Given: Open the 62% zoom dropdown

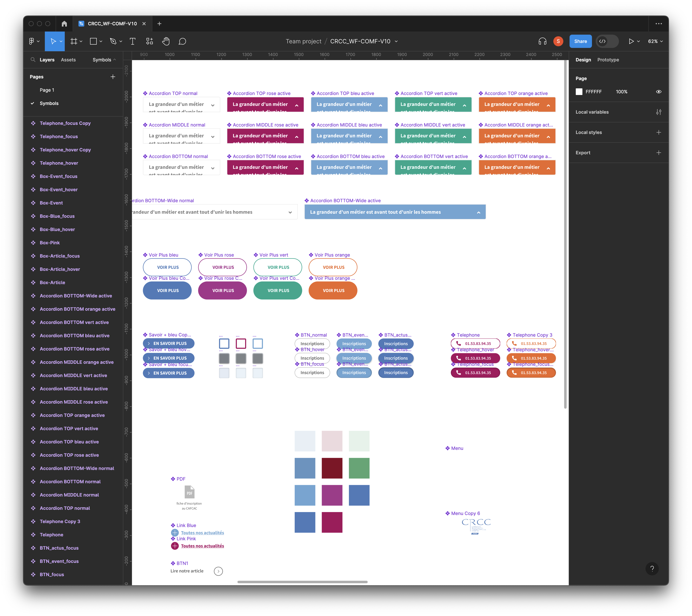Looking at the screenshot, I should pyautogui.click(x=655, y=41).
